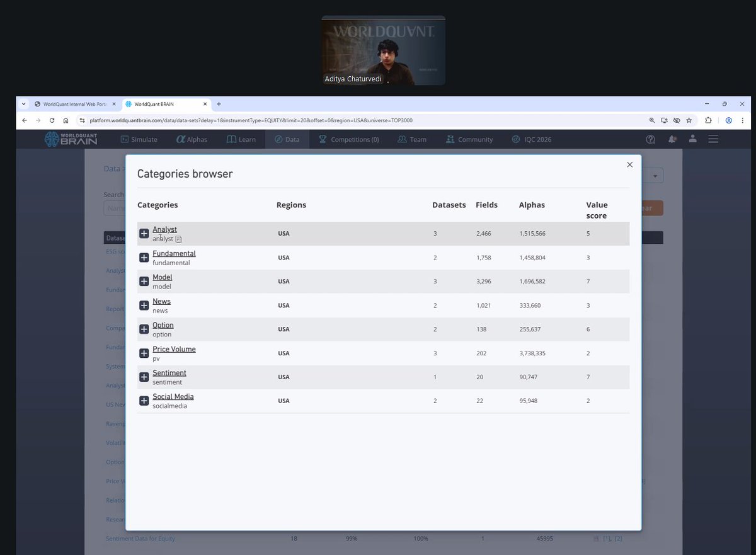Click Model fields value 3,296

pos(484,281)
